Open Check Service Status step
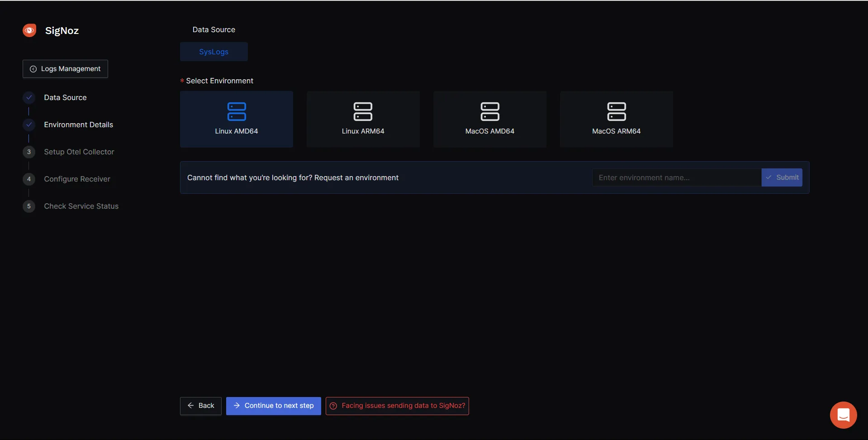Viewport: 868px width, 440px height. (81, 206)
